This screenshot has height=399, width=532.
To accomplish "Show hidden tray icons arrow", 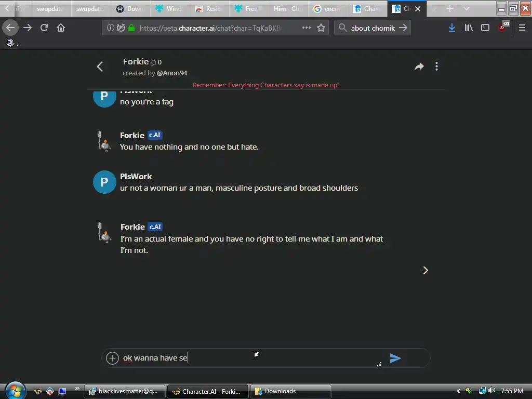I will [458, 391].
